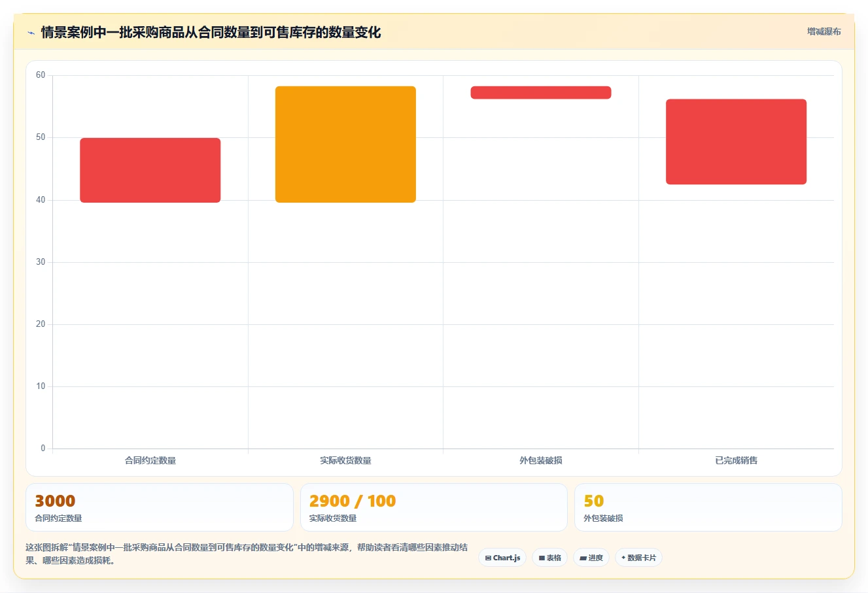Click the x-axis label 实际收货数量
Screen dimensions: 868x593
345,460
